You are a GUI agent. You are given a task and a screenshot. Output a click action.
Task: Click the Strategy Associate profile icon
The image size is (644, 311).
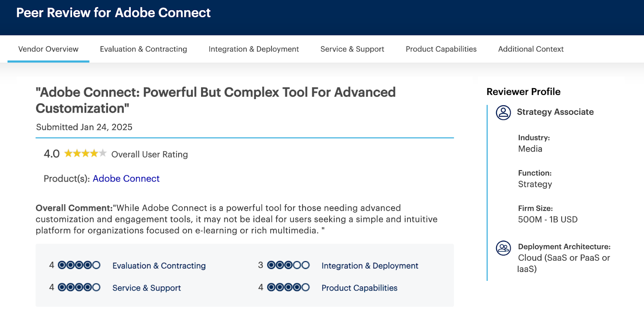[503, 113]
